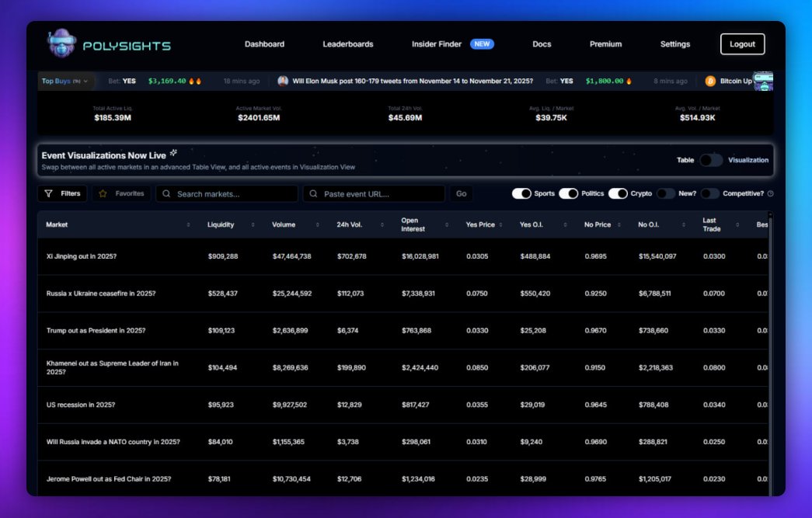Screen dimensions: 812x518
Task: Click the Elon Musk avatar in the ticker
Action: pos(280,80)
